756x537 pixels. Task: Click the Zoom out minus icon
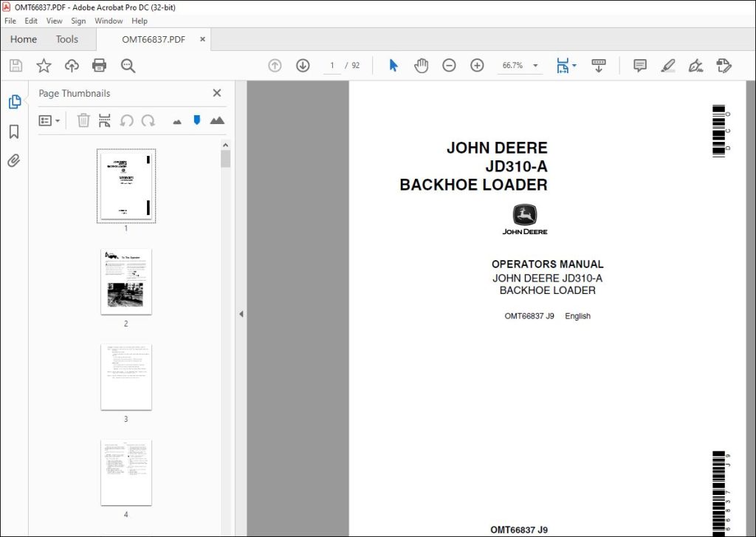[x=449, y=65]
